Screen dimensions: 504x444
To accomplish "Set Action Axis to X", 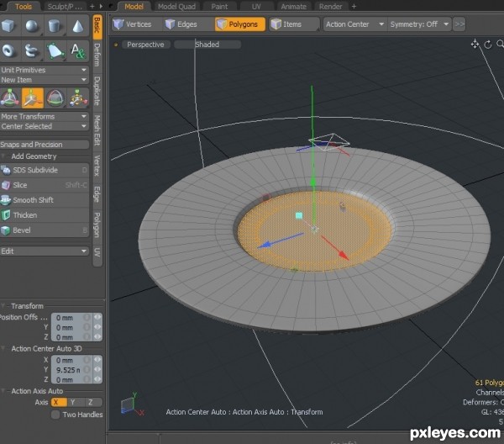I will coord(59,402).
